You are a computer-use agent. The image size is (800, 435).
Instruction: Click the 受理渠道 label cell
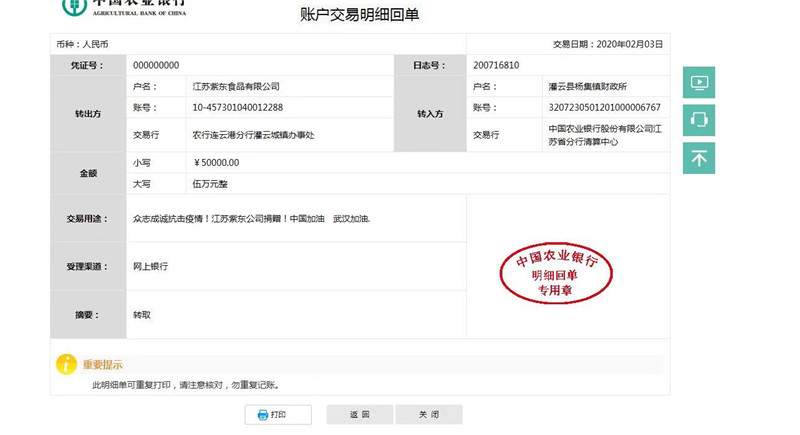(x=88, y=266)
